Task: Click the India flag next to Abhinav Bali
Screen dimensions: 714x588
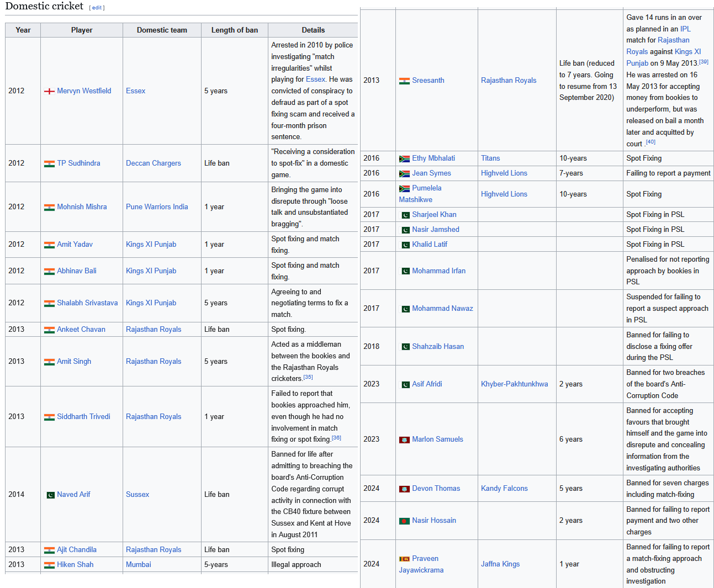Action: 49,271
